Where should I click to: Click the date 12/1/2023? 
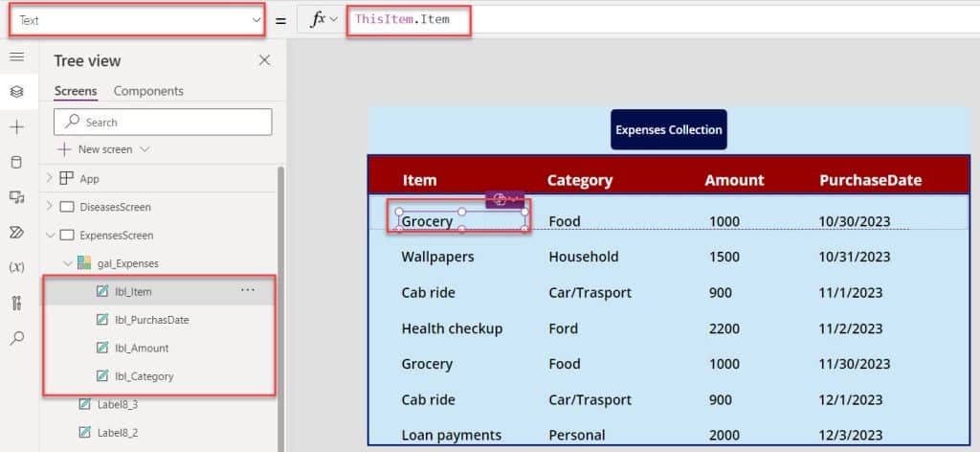pyautogui.click(x=851, y=399)
